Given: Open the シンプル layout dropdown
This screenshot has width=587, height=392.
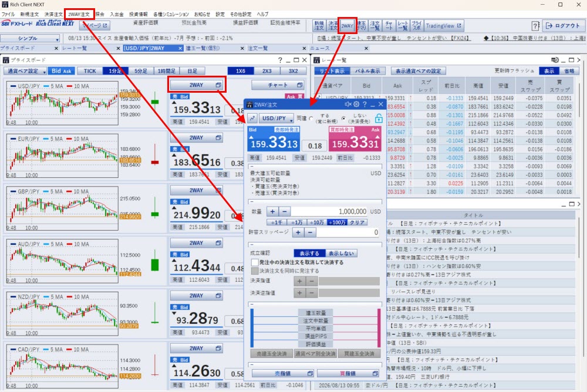Looking at the screenshot, I should coord(30,39).
